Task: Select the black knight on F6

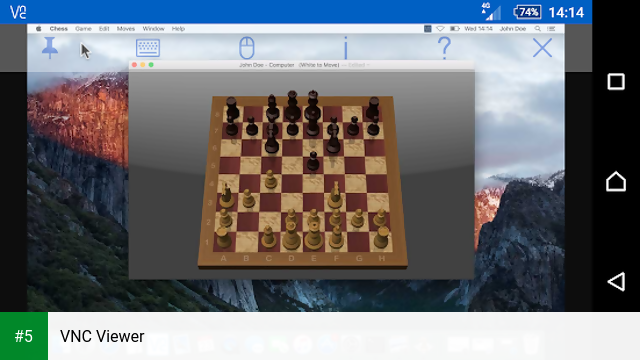Action: click(333, 139)
